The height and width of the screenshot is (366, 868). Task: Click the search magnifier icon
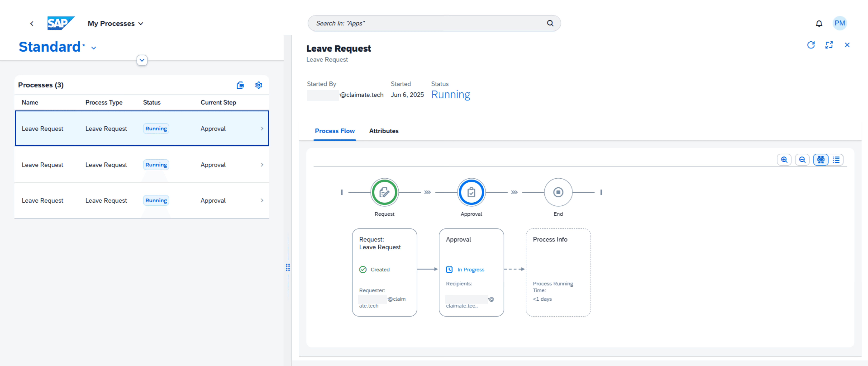pos(550,23)
